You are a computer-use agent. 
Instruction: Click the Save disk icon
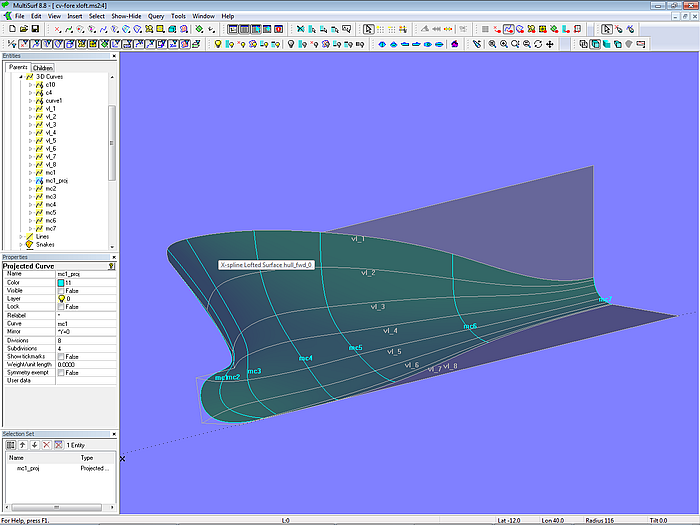(34, 29)
